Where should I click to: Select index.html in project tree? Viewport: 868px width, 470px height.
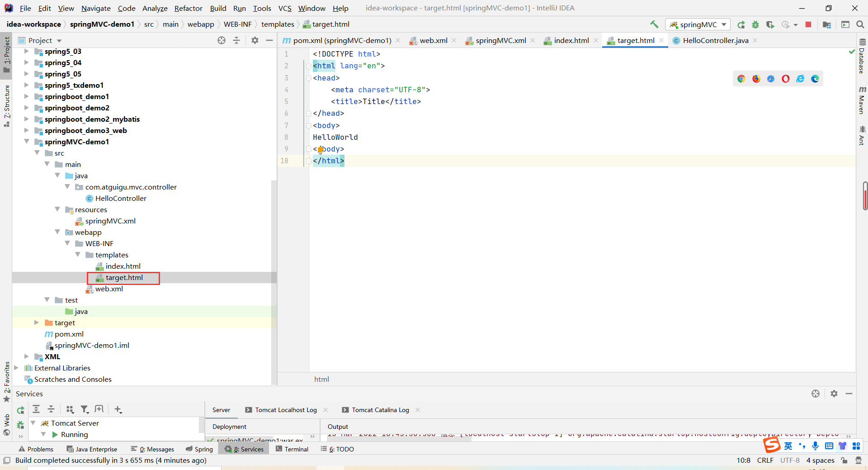[x=123, y=266]
